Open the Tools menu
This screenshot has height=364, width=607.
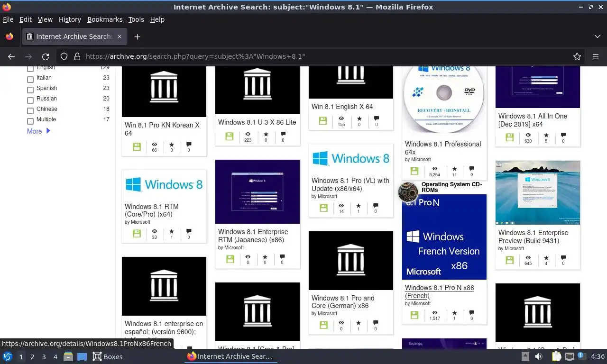click(136, 19)
